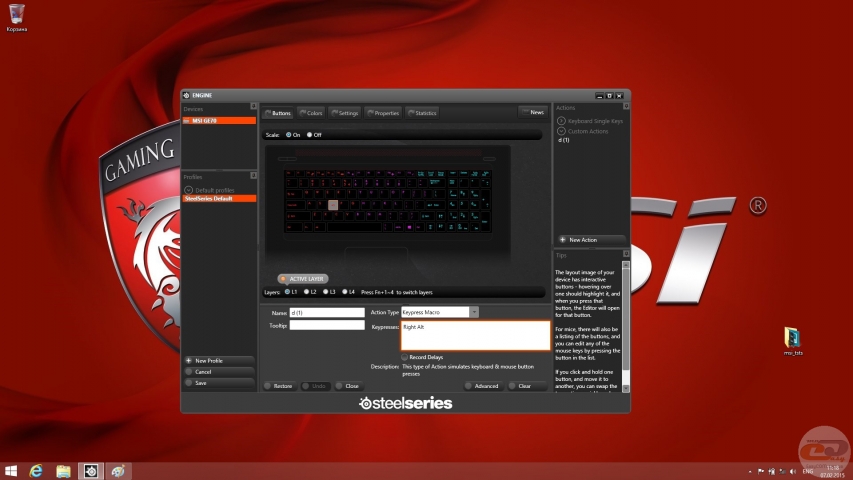Click the Keypresses recording box
Viewport: 853px width, 480px height.
pyautogui.click(x=475, y=335)
